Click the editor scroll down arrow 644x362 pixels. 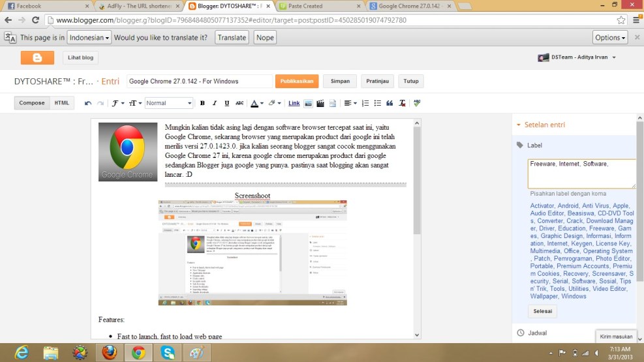417,335
